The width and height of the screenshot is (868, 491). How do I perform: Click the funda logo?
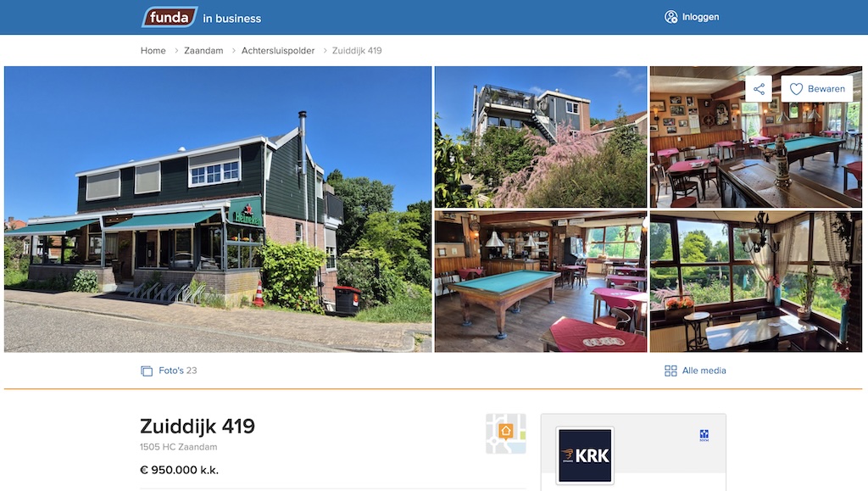click(170, 17)
